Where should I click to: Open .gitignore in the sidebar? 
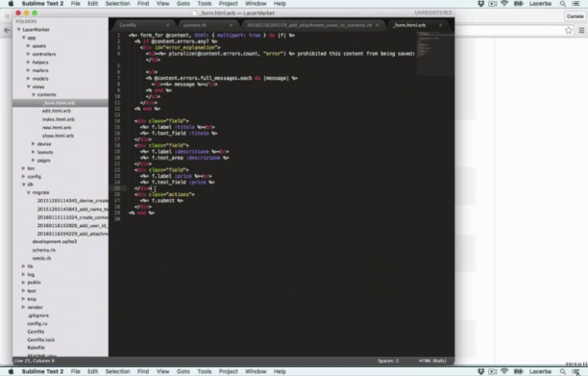pos(37,315)
